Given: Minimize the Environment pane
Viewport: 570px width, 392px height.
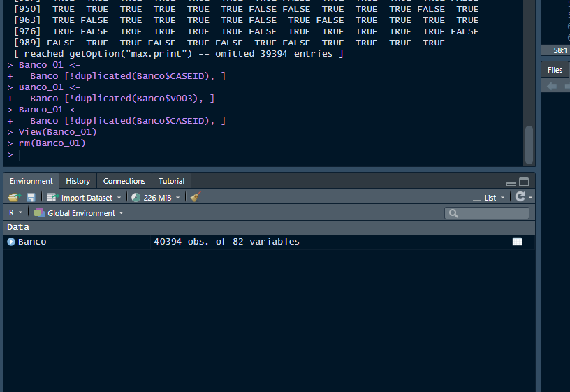Looking at the screenshot, I should pyautogui.click(x=511, y=182).
